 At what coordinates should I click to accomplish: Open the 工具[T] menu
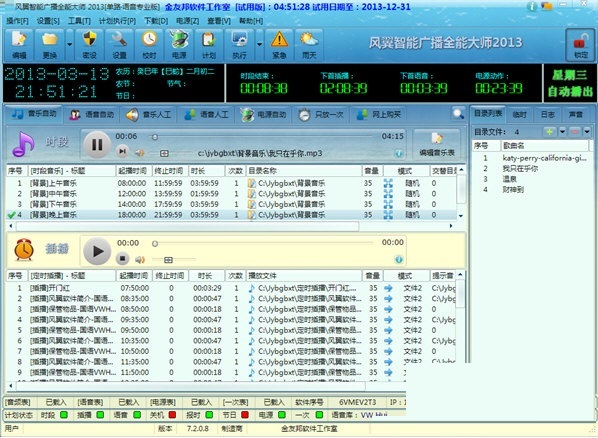point(79,21)
